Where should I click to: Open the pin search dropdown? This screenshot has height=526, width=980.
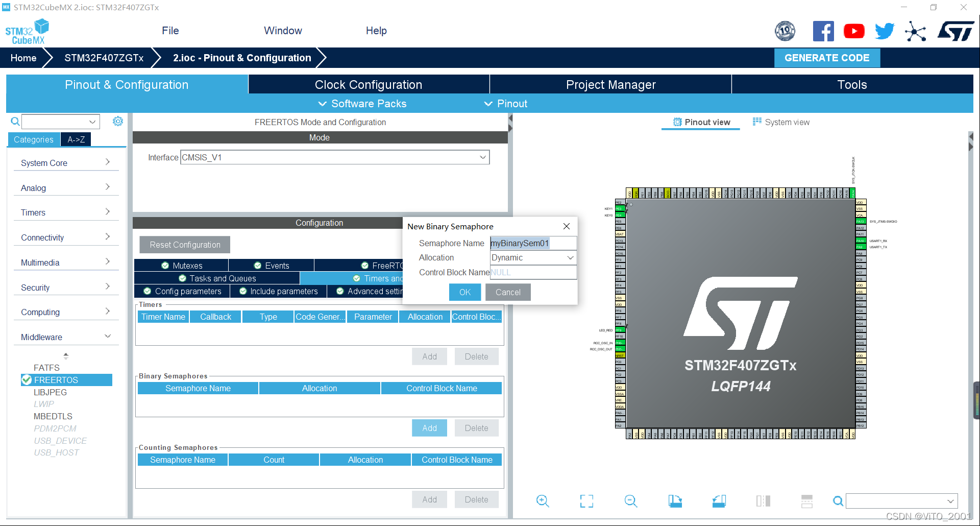[x=901, y=501]
